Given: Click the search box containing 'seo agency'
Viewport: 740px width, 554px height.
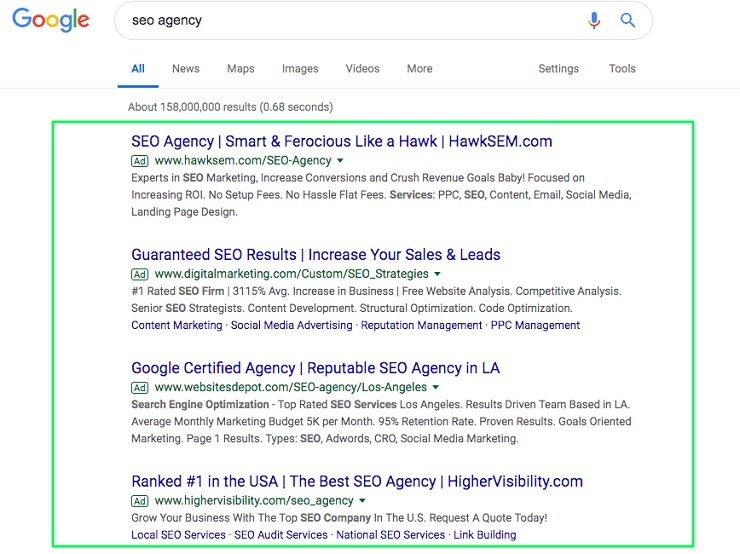Looking at the screenshot, I should (x=349, y=20).
